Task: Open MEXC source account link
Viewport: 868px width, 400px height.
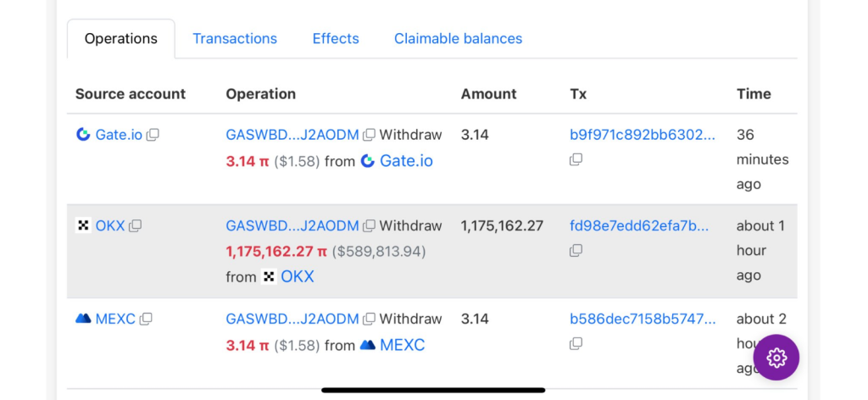Action: (114, 319)
